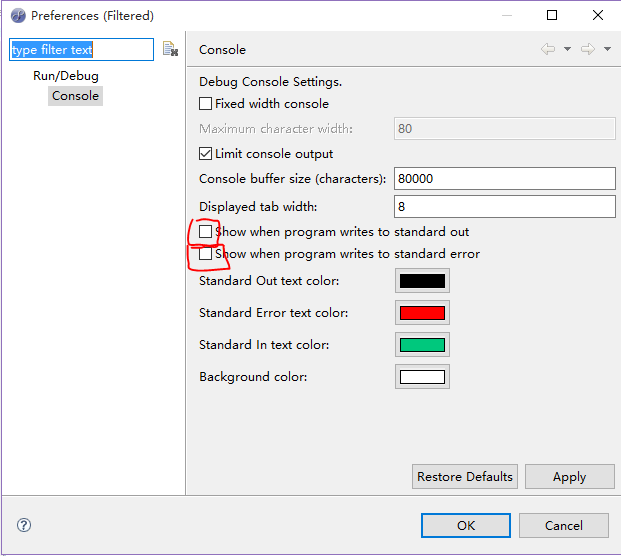This screenshot has height=556, width=621.
Task: Click the forward navigation arrow icon
Action: pos(588,49)
